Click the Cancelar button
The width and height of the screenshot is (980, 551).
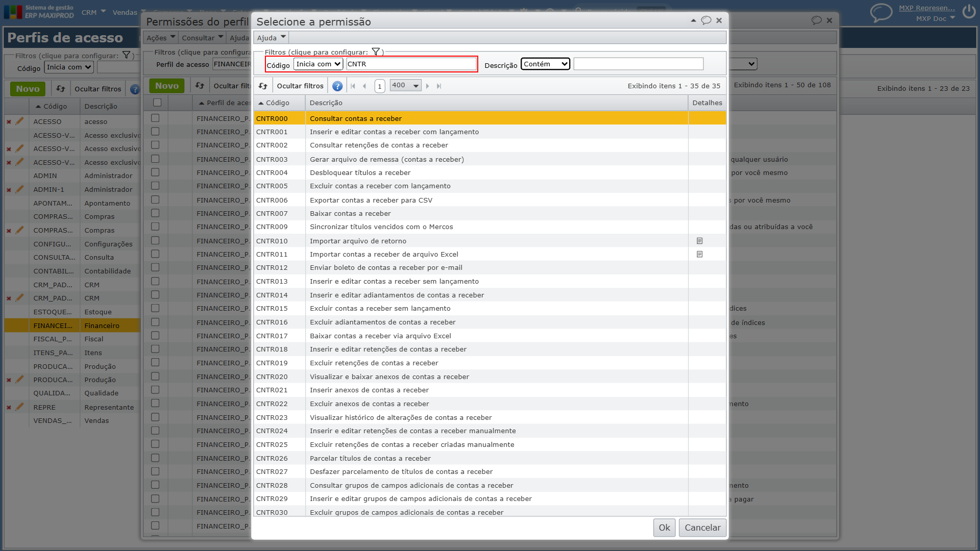(x=702, y=528)
